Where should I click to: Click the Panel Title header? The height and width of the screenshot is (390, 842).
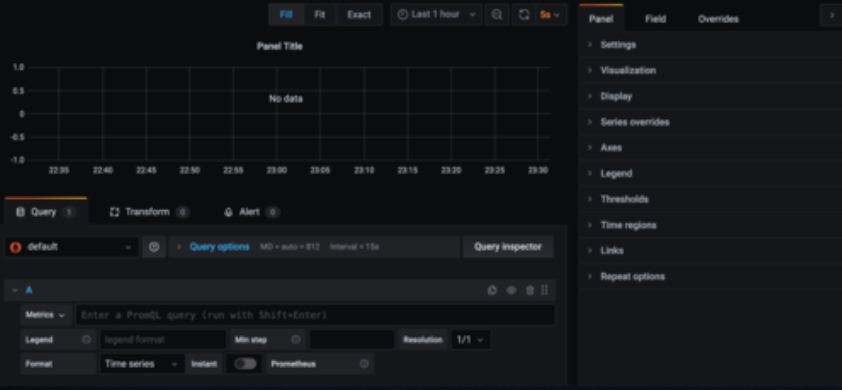click(x=279, y=46)
